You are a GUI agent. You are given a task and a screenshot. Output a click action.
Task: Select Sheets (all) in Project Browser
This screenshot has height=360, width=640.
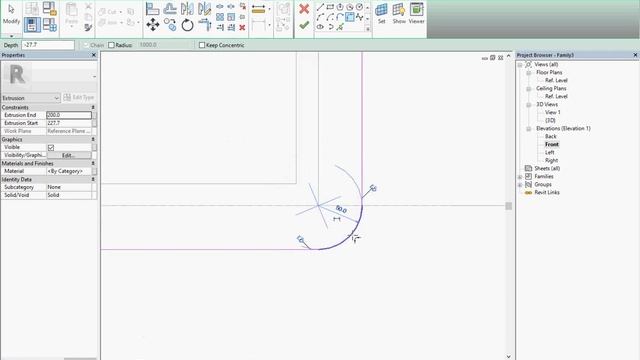tap(547, 168)
